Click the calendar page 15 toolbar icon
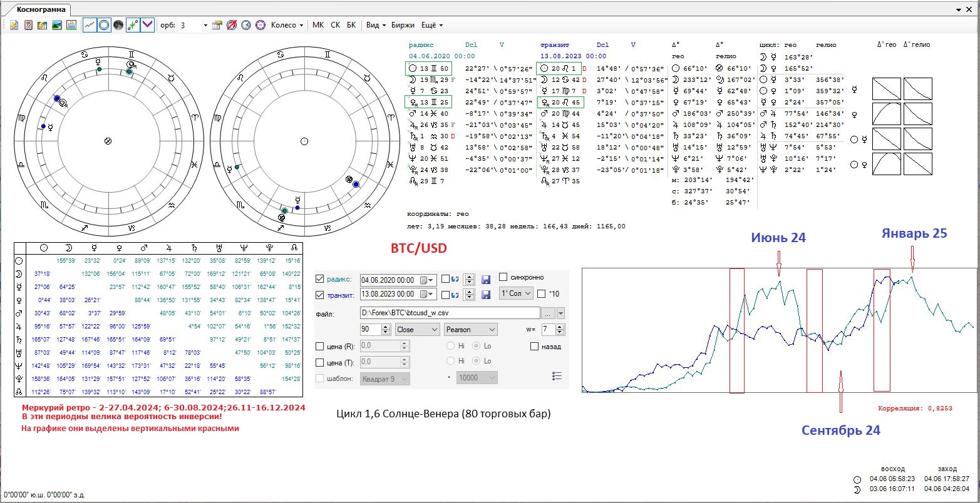 28,25
